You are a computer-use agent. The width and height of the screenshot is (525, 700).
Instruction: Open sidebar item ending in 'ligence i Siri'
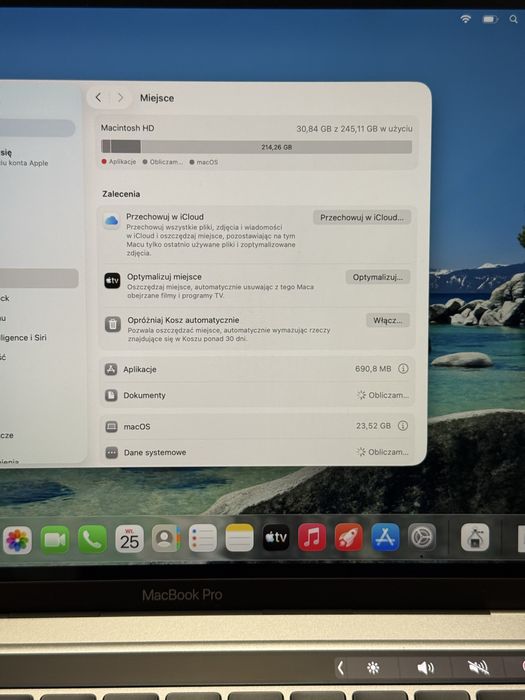click(x=24, y=338)
